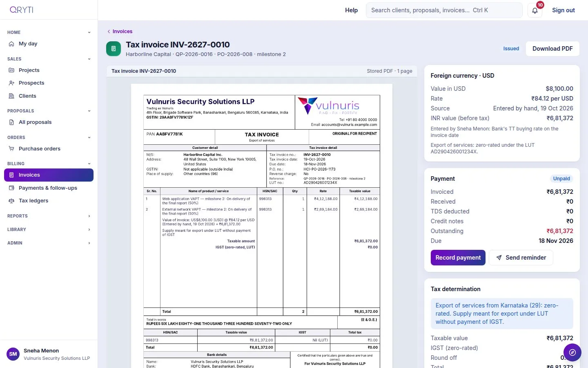This screenshot has height=368, width=588.
Task: Open the Help link
Action: point(351,10)
